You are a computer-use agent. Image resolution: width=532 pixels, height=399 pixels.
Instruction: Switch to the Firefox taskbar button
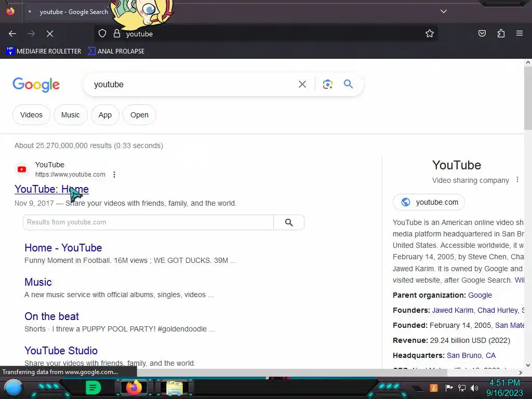click(x=134, y=388)
